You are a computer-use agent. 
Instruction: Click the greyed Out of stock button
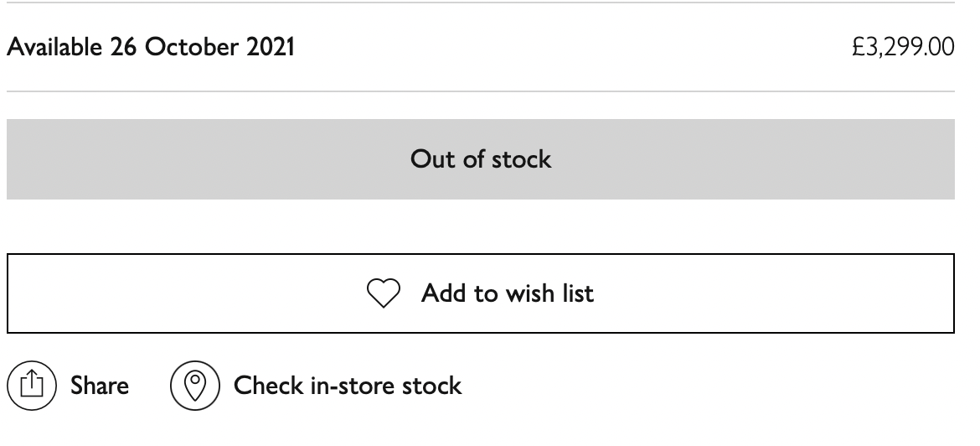point(481,159)
